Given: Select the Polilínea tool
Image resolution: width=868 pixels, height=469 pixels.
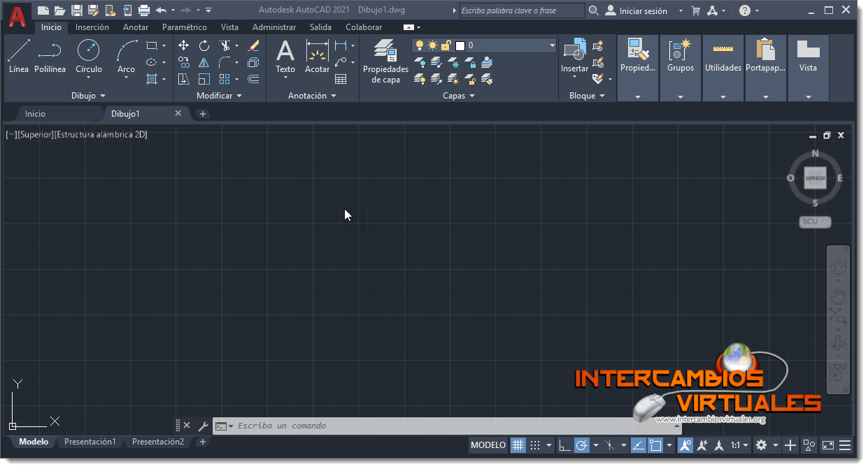Looking at the screenshot, I should pos(50,56).
